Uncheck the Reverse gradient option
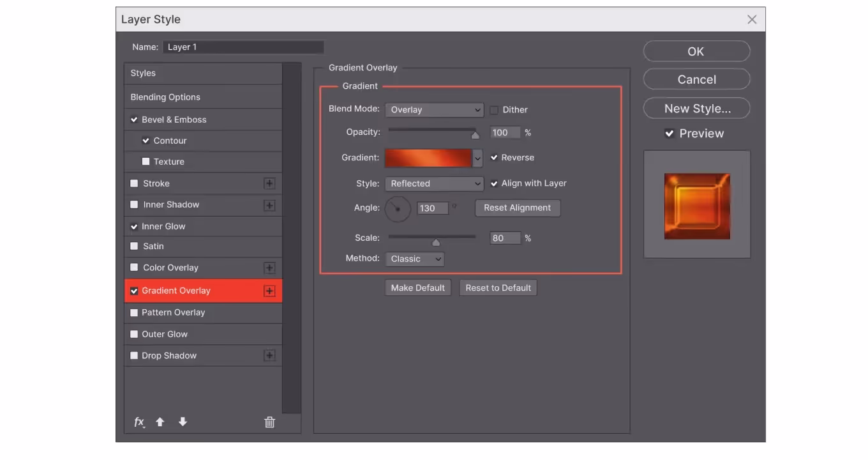 click(494, 158)
